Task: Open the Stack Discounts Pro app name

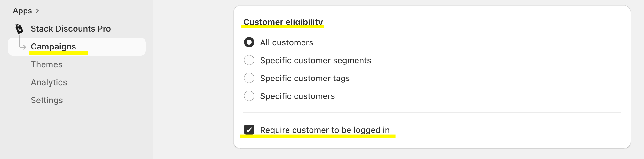Action: tap(71, 29)
